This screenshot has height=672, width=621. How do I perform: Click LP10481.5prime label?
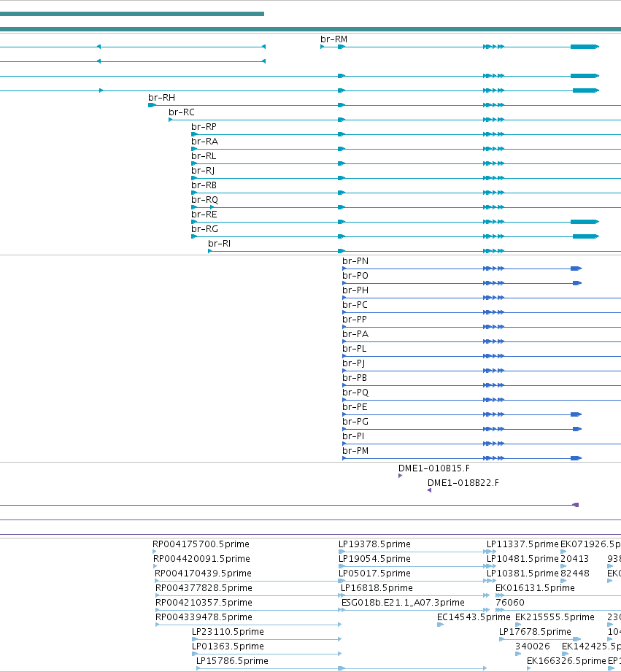point(522,559)
